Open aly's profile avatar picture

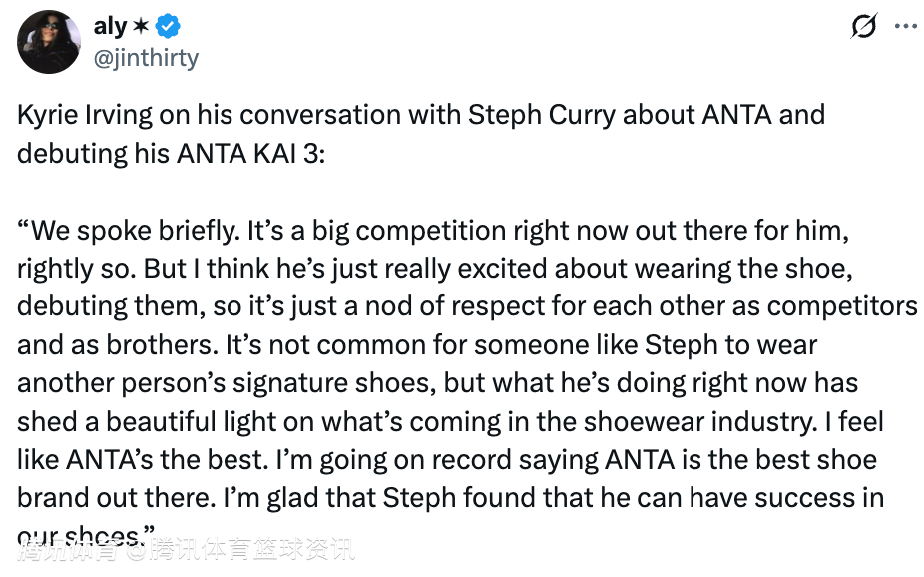point(49,41)
